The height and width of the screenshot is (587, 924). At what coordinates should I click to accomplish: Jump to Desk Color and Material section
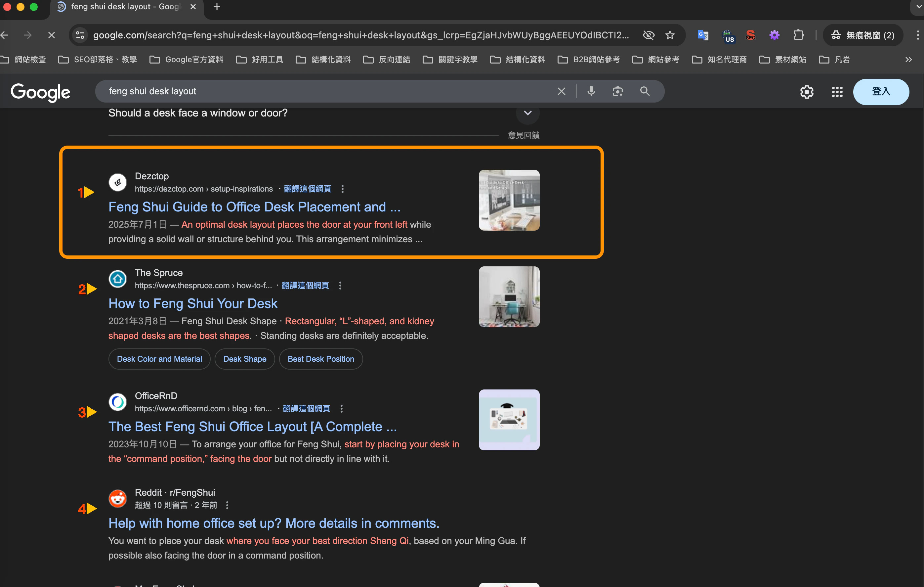click(159, 359)
